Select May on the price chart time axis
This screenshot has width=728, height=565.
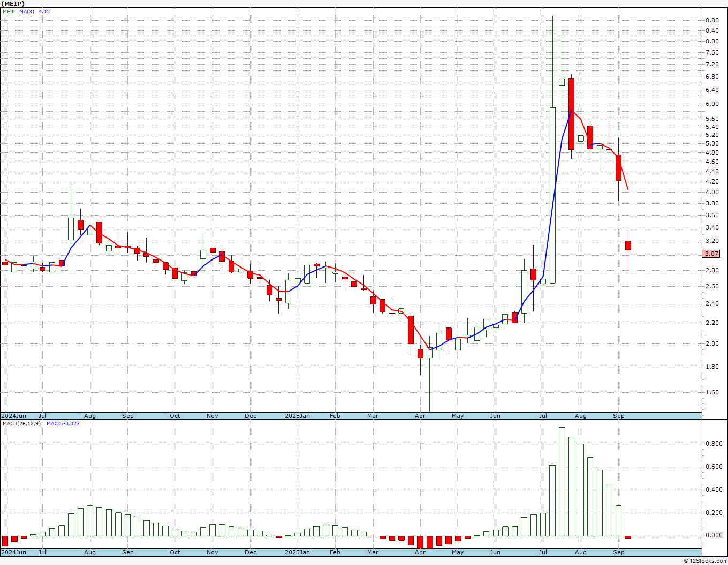pos(458,416)
